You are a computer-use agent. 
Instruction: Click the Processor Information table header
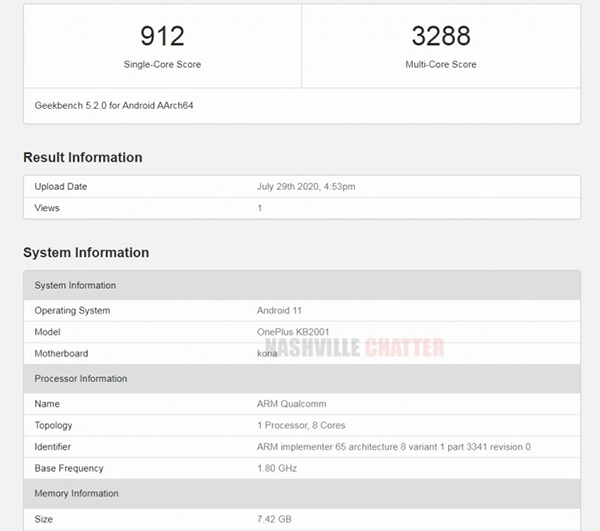[x=81, y=379]
